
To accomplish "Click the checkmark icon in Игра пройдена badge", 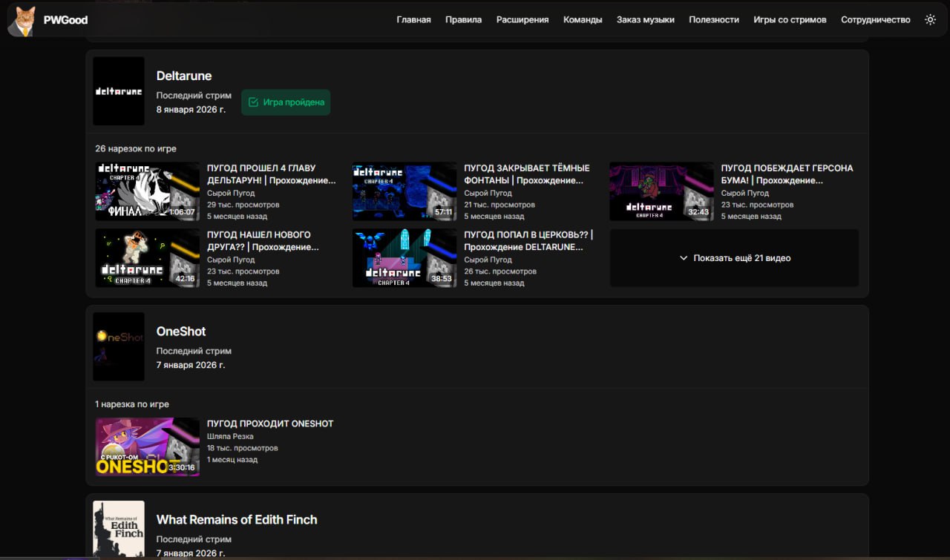I will point(253,102).
